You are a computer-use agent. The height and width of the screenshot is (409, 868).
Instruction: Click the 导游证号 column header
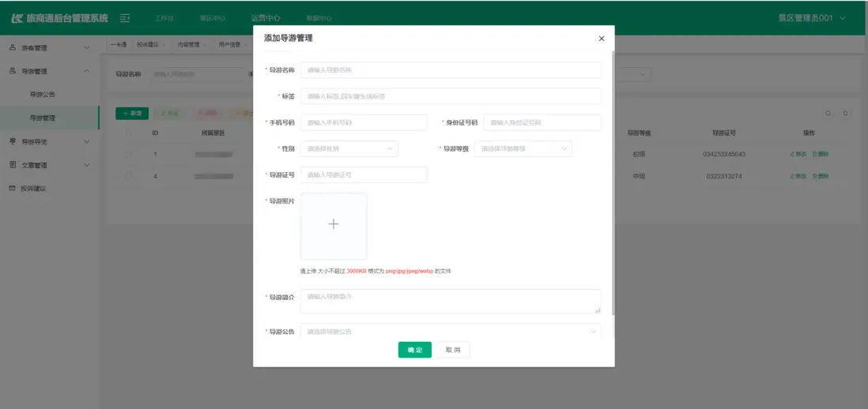click(724, 133)
